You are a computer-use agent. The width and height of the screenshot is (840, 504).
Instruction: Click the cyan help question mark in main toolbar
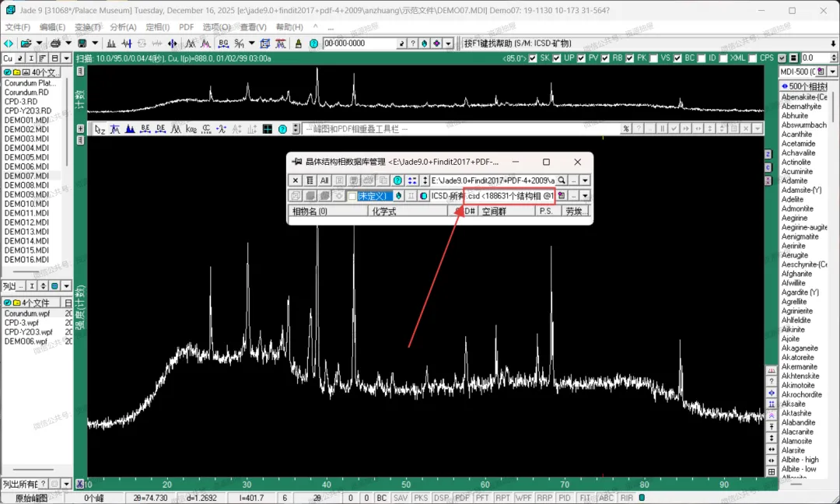pyautogui.click(x=314, y=44)
